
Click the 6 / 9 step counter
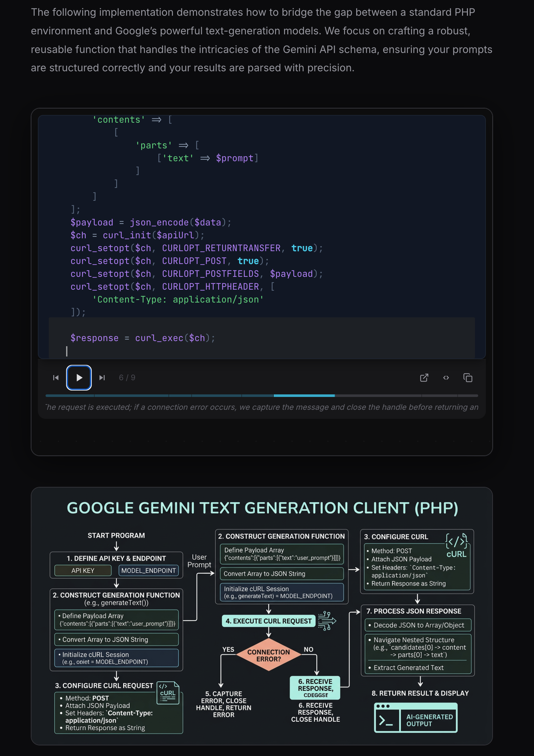point(127,378)
